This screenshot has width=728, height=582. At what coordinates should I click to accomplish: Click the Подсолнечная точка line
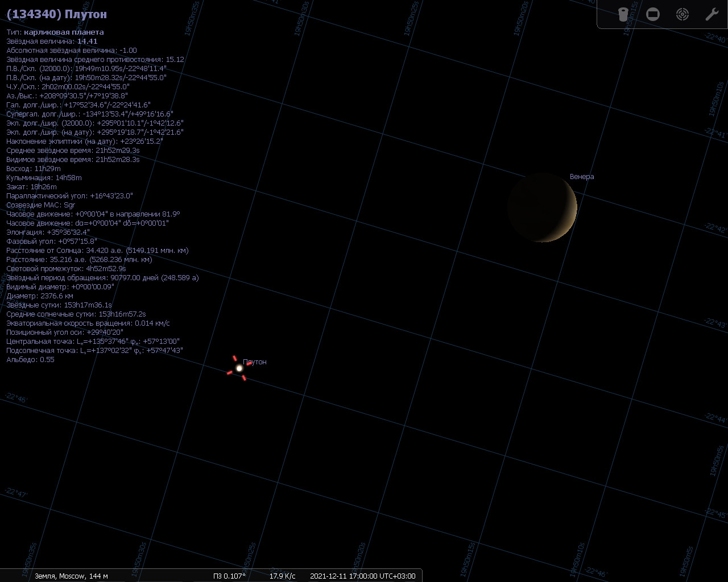[94, 351]
